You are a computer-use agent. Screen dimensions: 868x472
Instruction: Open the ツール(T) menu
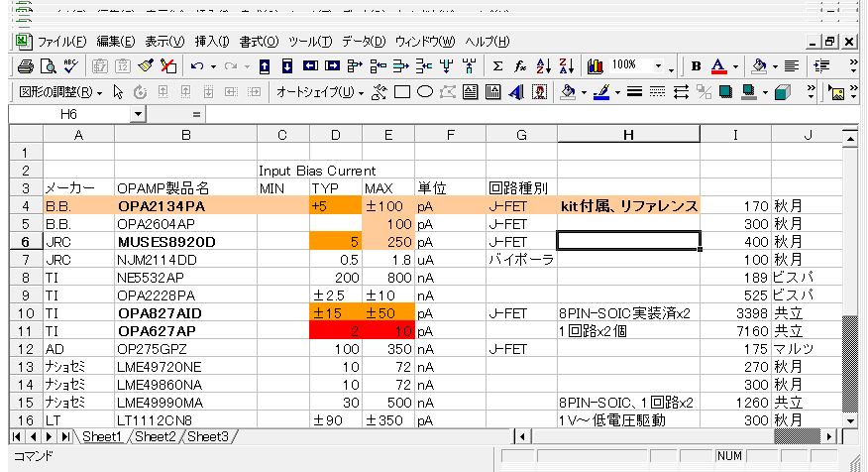(310, 42)
